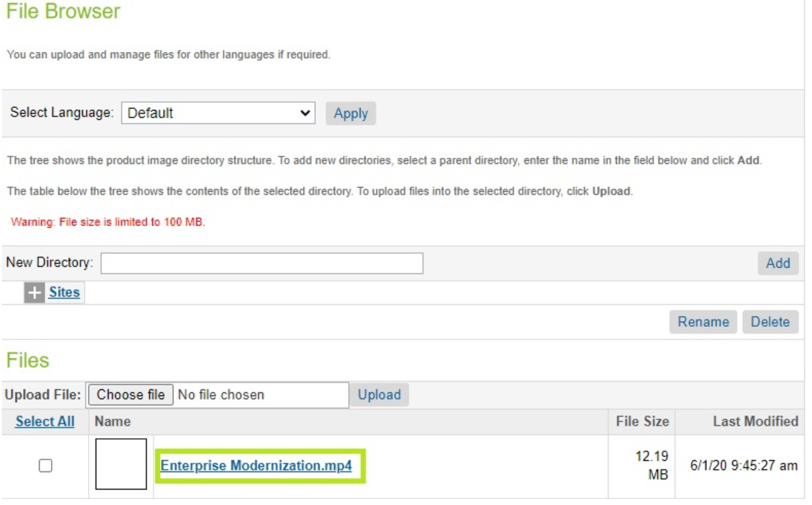Click the Apply language button
This screenshot has width=812, height=505.
click(351, 113)
